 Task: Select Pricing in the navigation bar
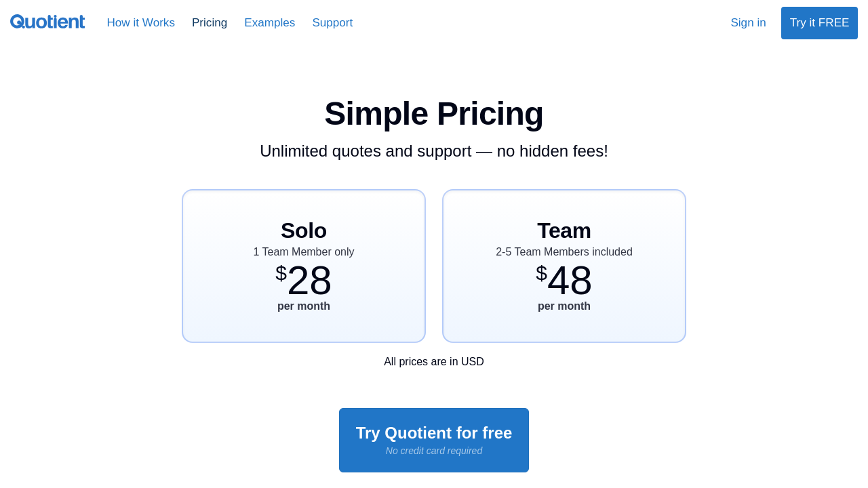[210, 23]
